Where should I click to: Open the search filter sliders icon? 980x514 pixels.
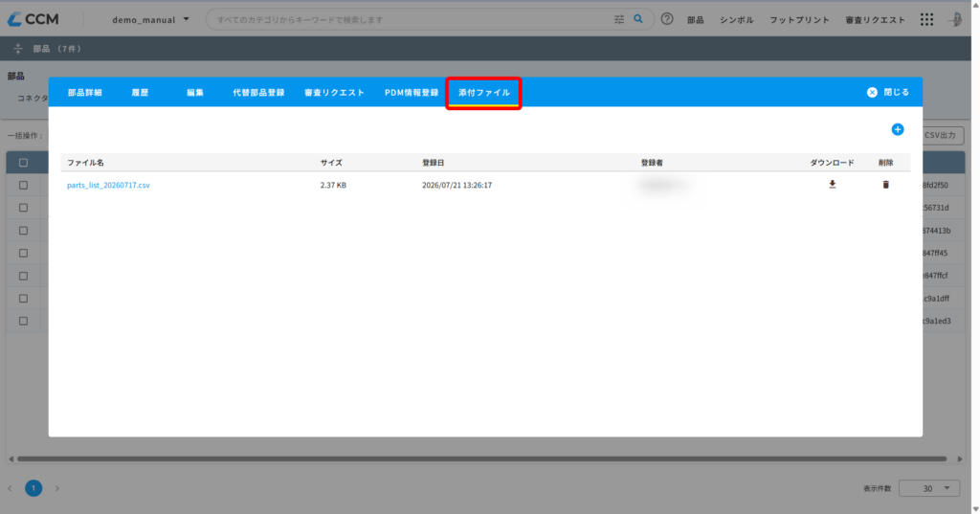pos(619,19)
